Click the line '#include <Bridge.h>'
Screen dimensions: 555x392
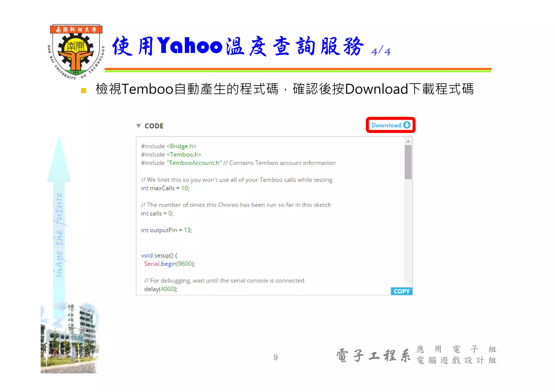tap(169, 146)
